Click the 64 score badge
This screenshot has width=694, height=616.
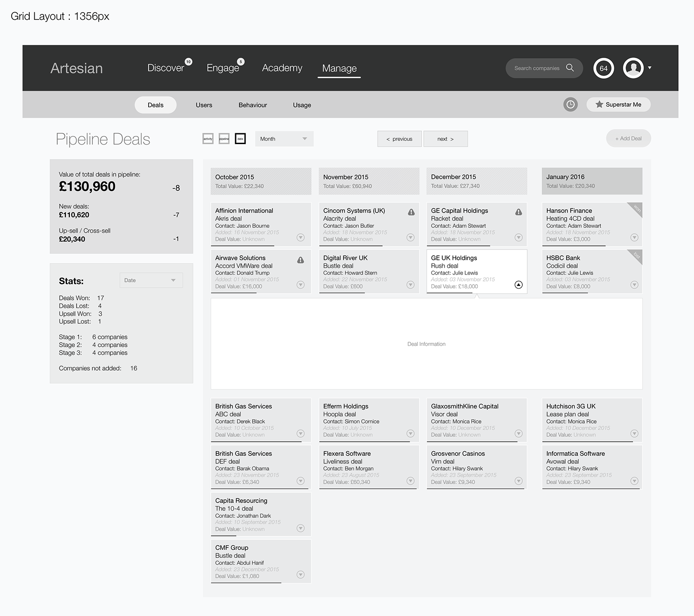[x=603, y=68]
